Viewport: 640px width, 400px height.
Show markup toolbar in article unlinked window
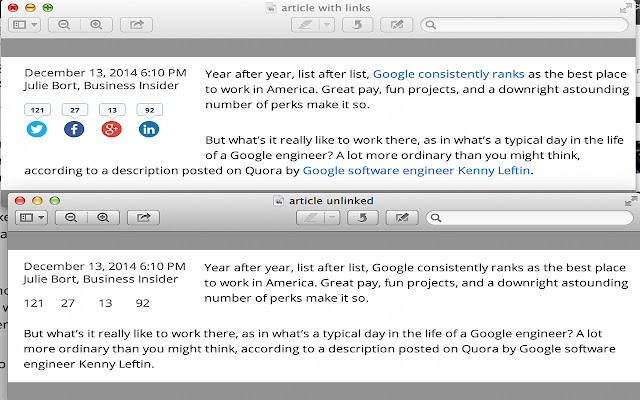point(402,218)
